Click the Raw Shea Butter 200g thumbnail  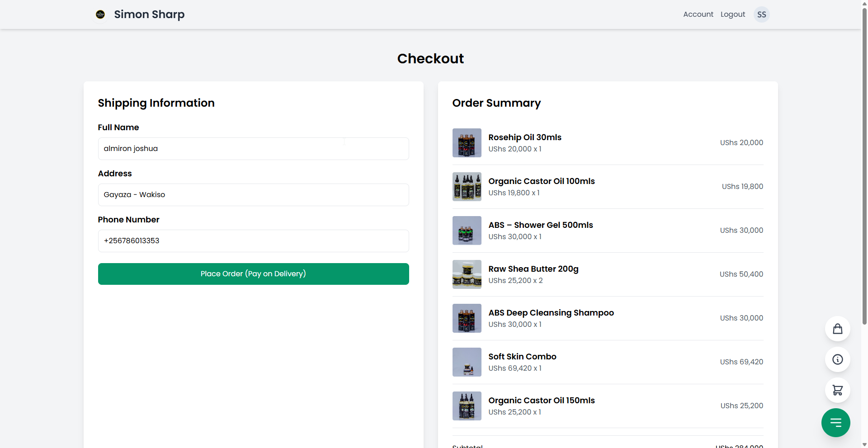tap(467, 274)
